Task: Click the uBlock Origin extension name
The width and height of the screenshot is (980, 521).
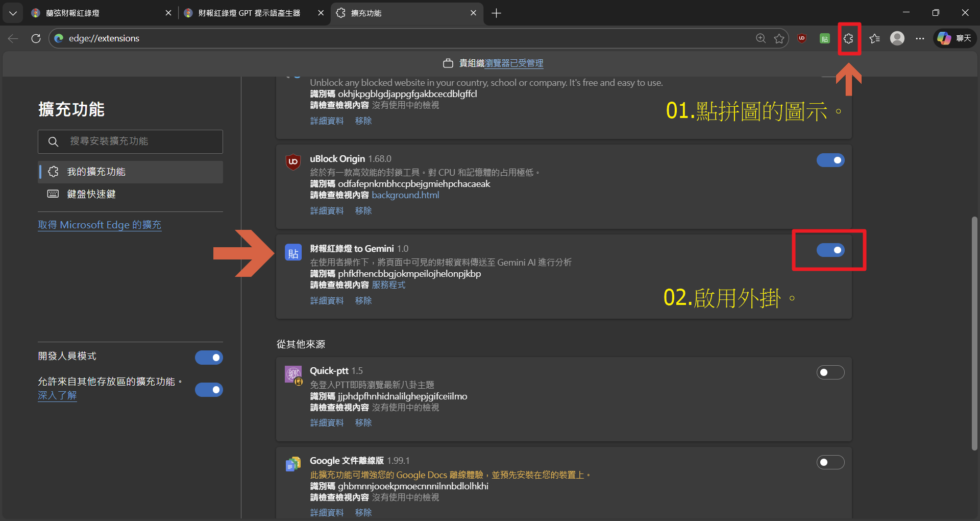Action: (337, 159)
